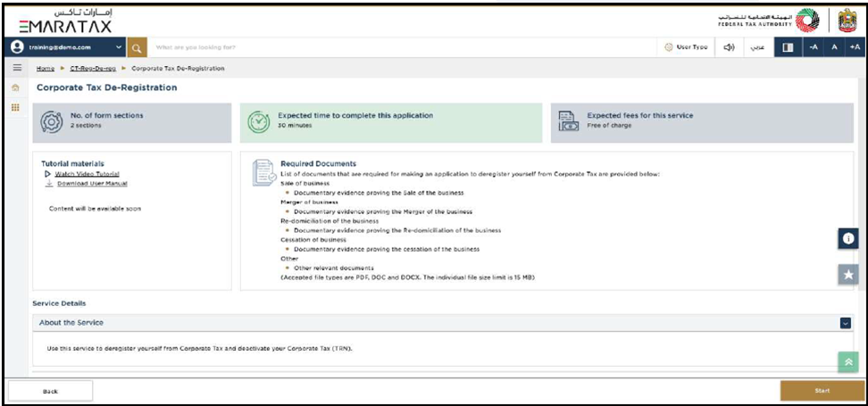868x406 pixels.
Task: Open the training@demo.com account dropdown
Action: (x=120, y=47)
